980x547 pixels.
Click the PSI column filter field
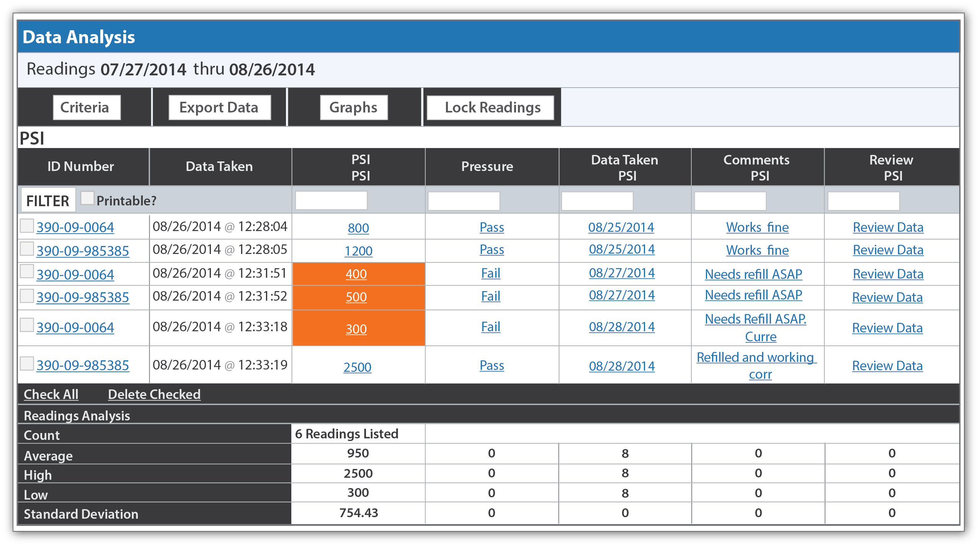pyautogui.click(x=331, y=200)
